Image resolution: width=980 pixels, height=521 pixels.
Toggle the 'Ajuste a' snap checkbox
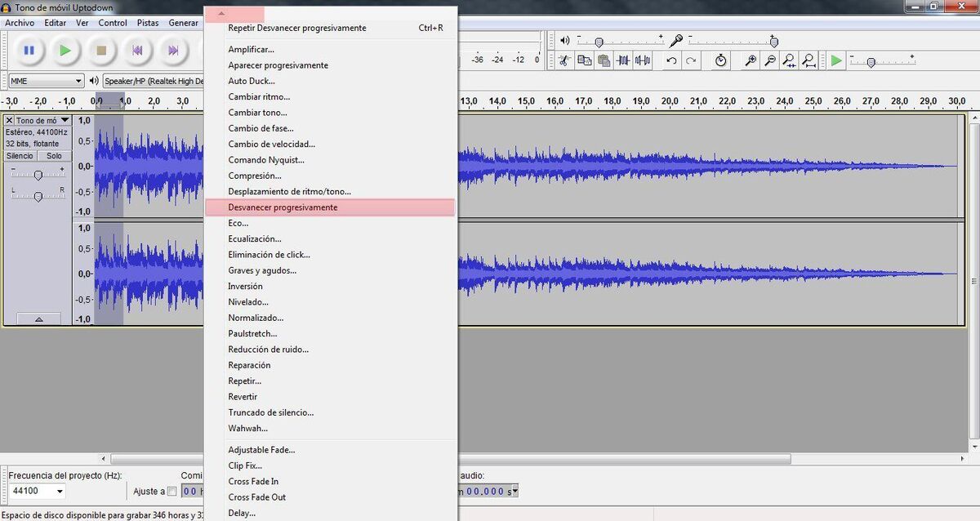(x=171, y=491)
